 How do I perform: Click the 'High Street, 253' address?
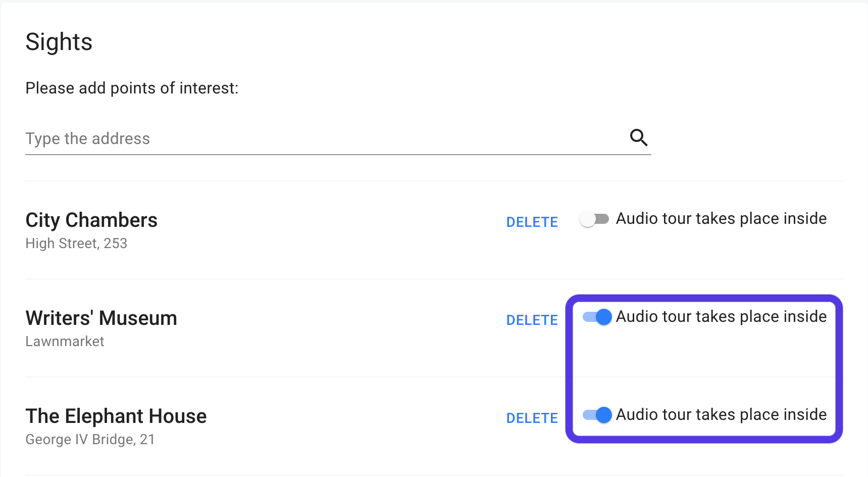tap(76, 244)
